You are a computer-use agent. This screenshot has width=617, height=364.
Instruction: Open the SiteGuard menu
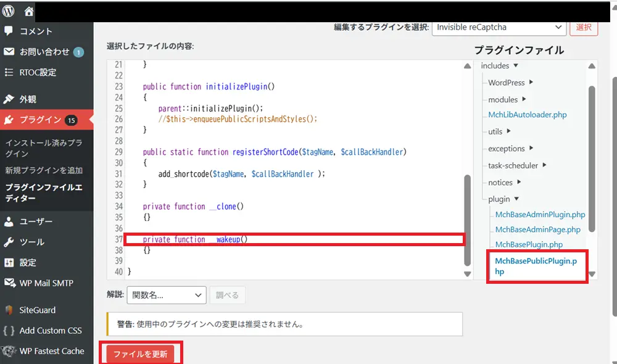pyautogui.click(x=37, y=310)
